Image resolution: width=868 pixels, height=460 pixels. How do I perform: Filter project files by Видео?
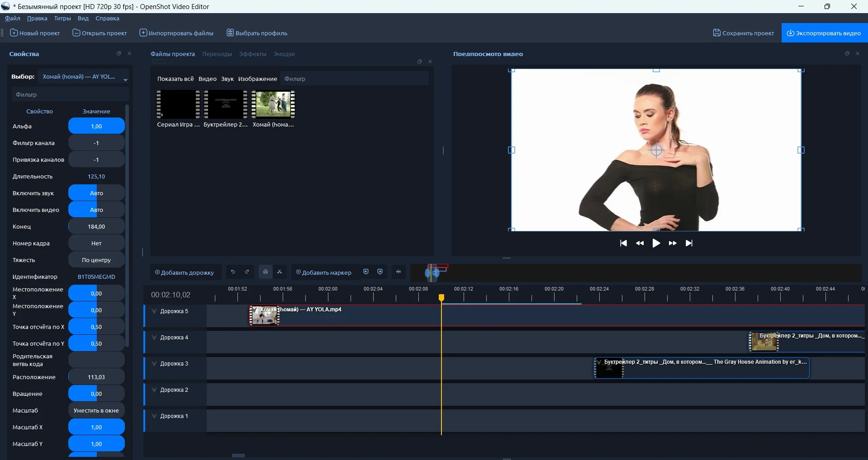coord(208,79)
